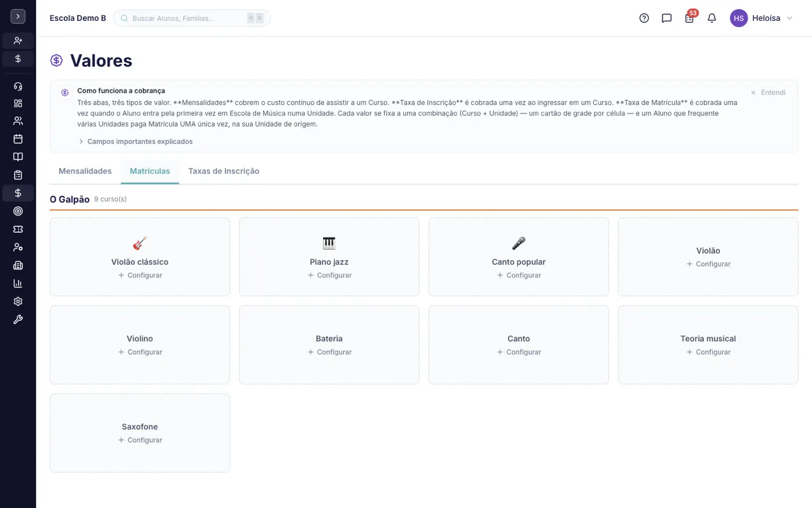Select the Matrículas tab

click(x=150, y=171)
